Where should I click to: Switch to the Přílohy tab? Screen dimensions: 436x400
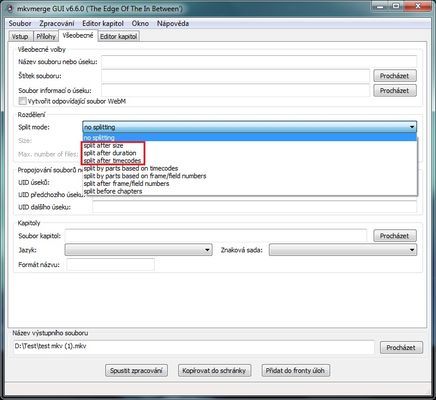[46, 36]
